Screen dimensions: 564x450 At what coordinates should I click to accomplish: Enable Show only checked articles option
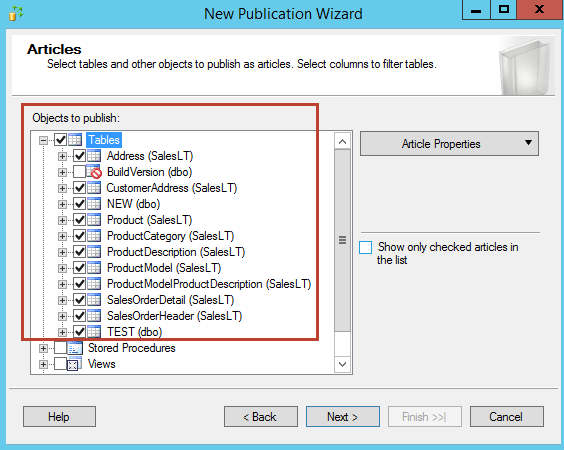pyautogui.click(x=365, y=247)
